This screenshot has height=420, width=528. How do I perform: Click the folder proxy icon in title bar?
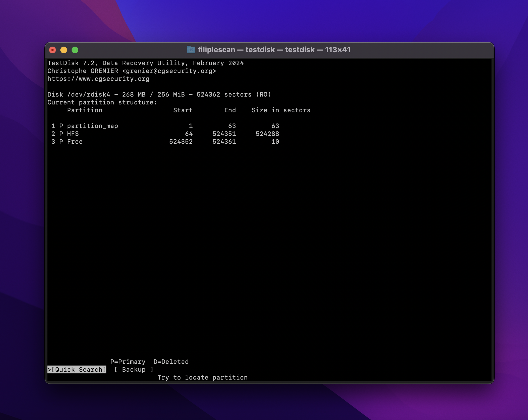(191, 50)
